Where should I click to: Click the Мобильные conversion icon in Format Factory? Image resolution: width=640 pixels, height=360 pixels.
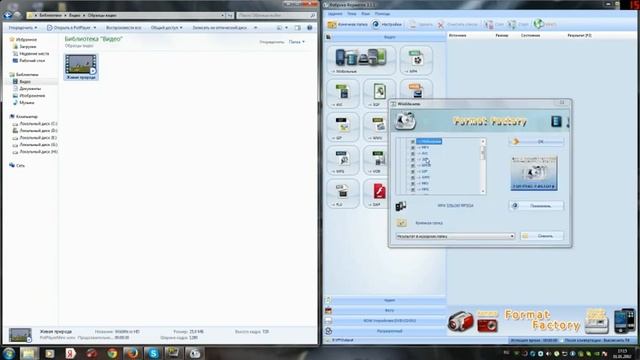point(361,60)
